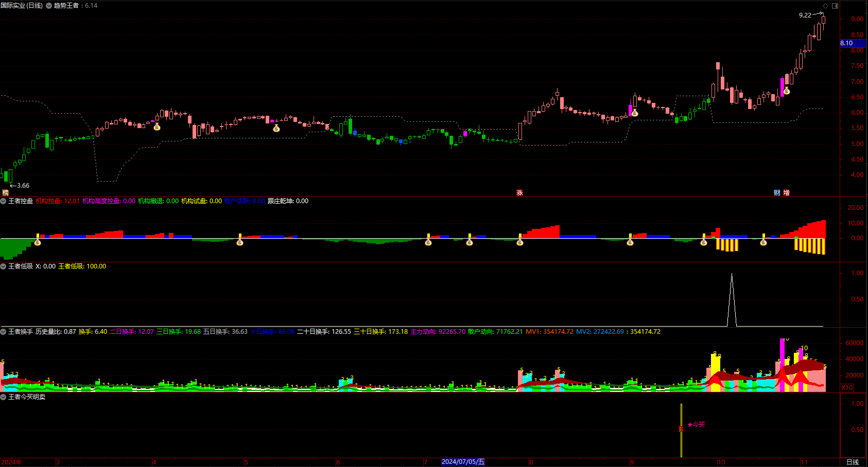Viewport: 868px width, 467px height.
Task: Open the 王者今买明卖 indicator dropdown arrow
Action: pyautogui.click(x=3, y=397)
